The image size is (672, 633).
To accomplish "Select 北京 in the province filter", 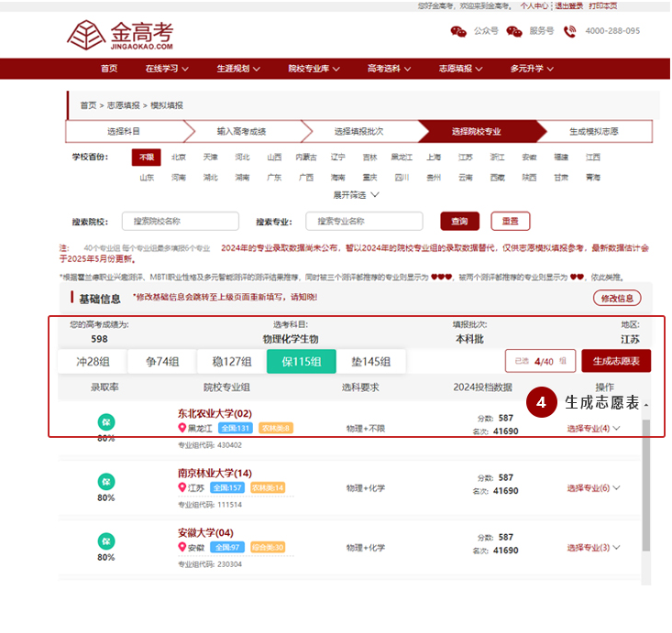I will tap(179, 157).
